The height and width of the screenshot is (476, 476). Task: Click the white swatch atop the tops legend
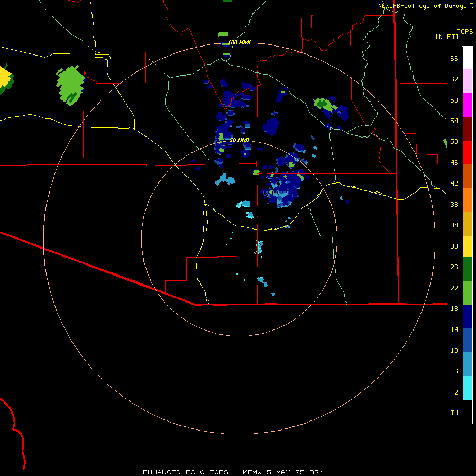[x=467, y=58]
